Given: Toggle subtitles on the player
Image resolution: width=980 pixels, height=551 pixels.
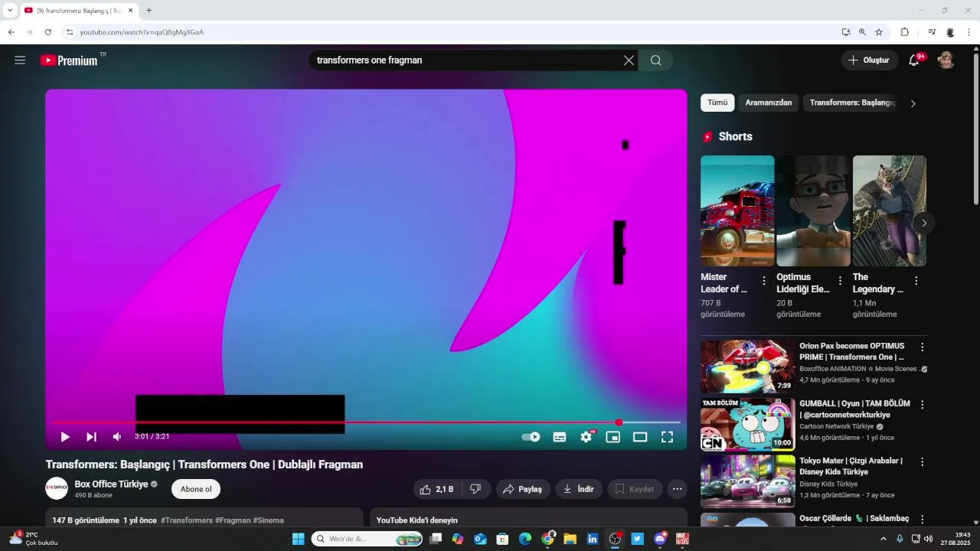Looking at the screenshot, I should click(560, 437).
